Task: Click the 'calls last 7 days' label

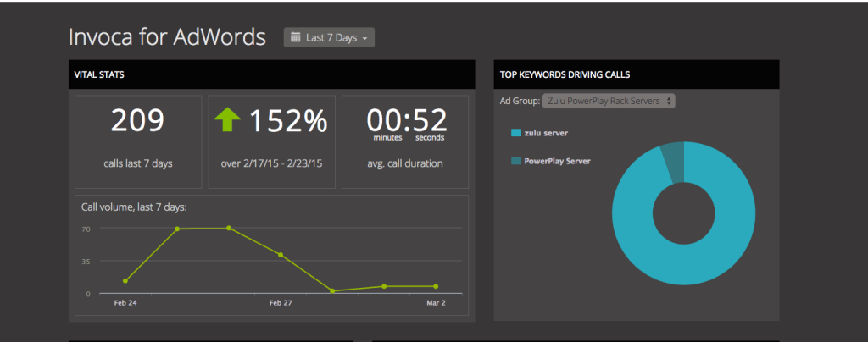Action: [138, 163]
